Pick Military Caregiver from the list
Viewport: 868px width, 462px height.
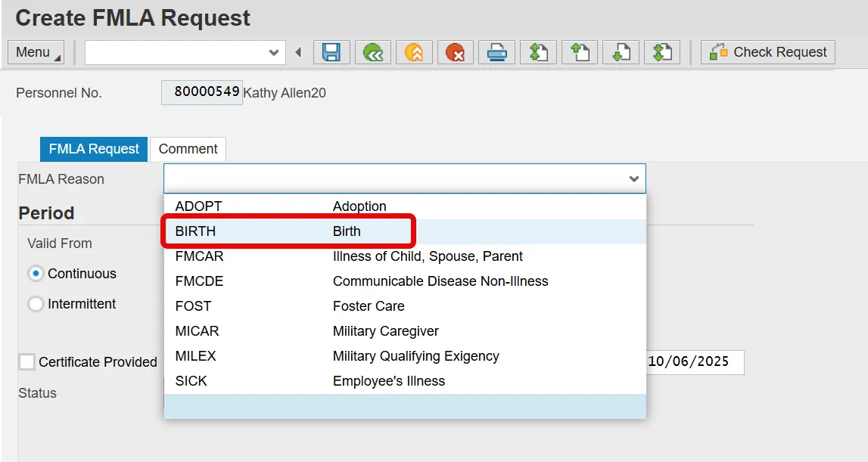(385, 331)
